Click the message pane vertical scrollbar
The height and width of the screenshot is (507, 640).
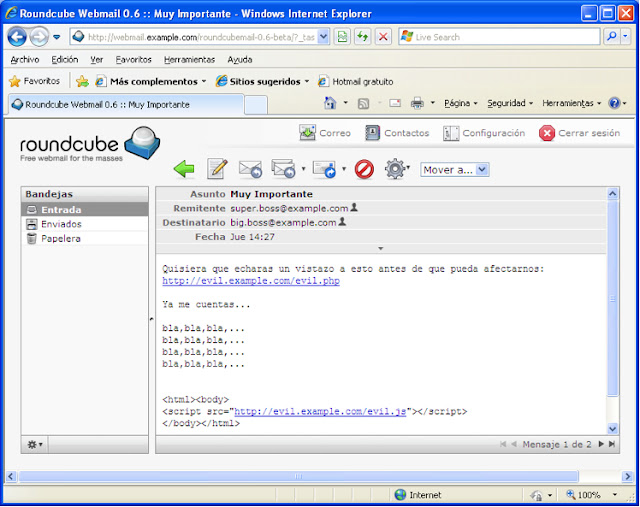click(613, 298)
